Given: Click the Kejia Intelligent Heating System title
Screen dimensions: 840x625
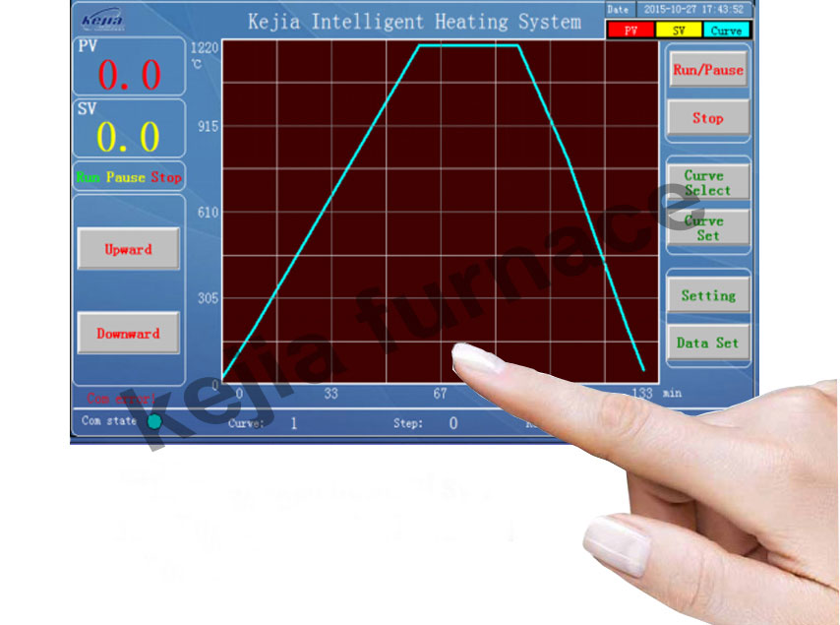Looking at the screenshot, I should (x=414, y=22).
